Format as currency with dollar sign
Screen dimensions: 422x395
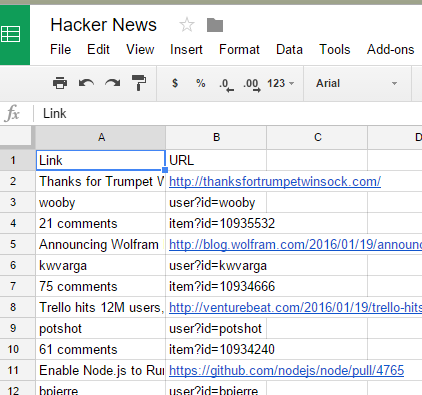(175, 83)
